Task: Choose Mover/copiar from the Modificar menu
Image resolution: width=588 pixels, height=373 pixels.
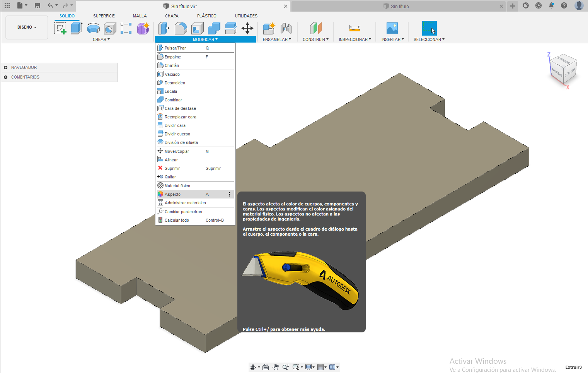Action: [195, 151]
